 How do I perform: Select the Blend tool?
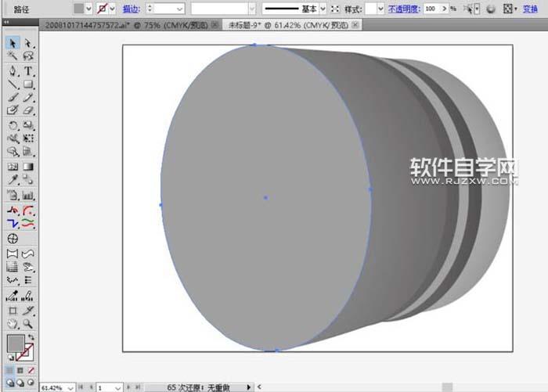[x=28, y=180]
